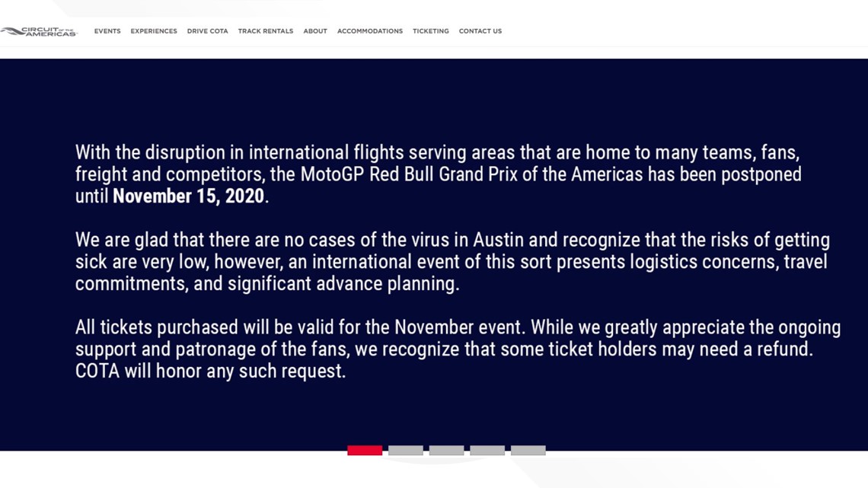Switch to the third carousel slide indicator
The width and height of the screenshot is (868, 488).
(x=447, y=451)
